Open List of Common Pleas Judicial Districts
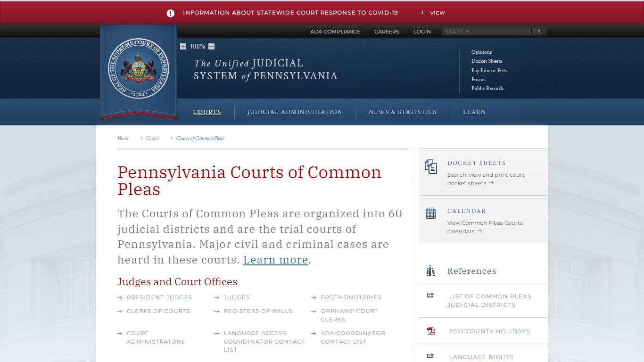This screenshot has height=362, width=644. tap(489, 301)
